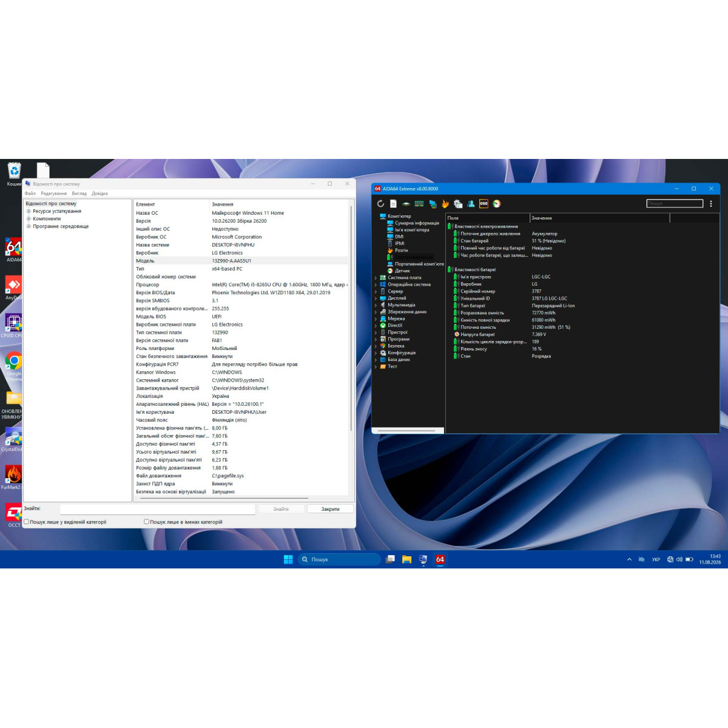Select the AnyDesk desktop shortcut
Viewport: 728px width, 728px height.
13,288
